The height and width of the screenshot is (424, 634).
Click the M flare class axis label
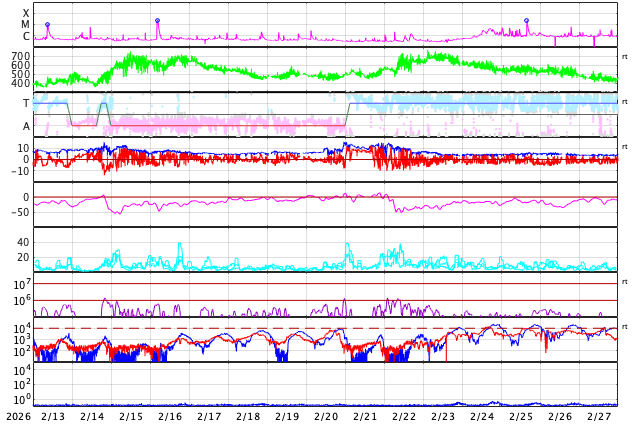[26, 25]
